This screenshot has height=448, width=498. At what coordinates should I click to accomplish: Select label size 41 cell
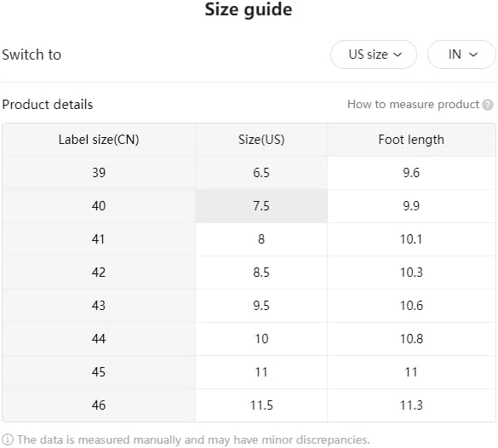99,239
